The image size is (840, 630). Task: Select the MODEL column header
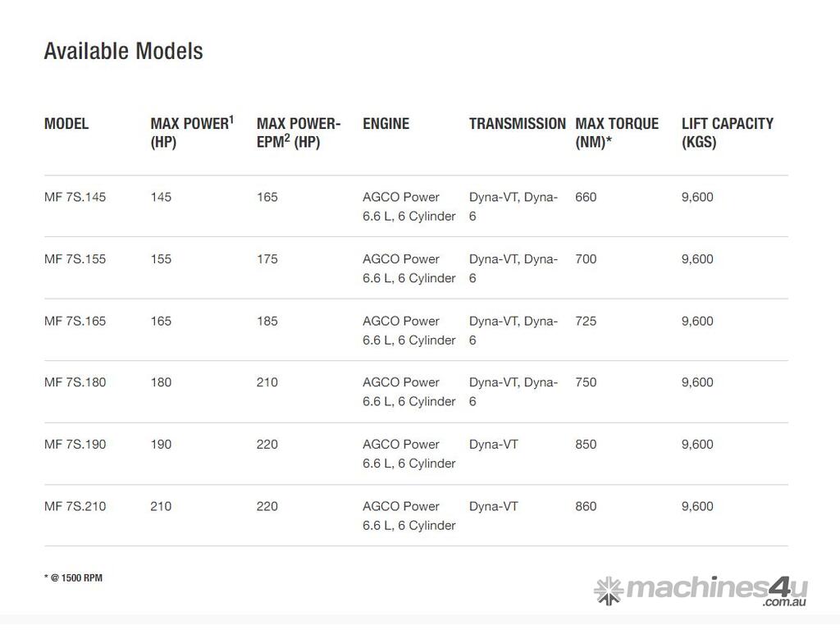(x=66, y=124)
